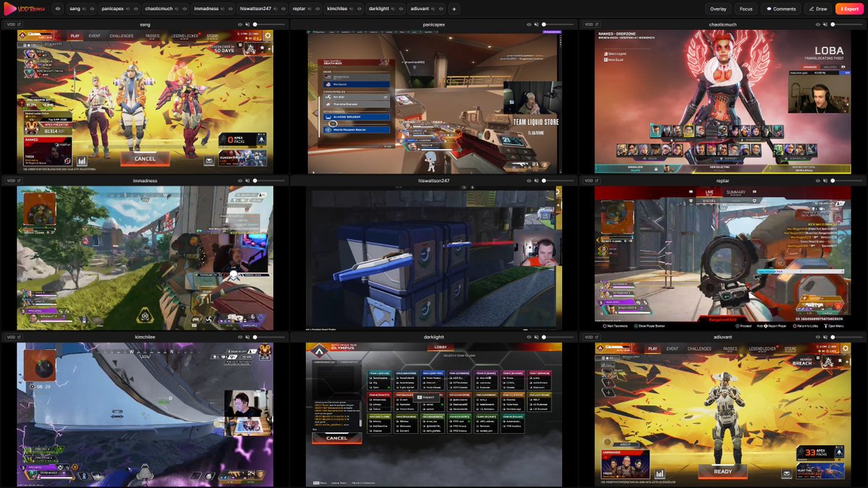Click the speaker icon in the sang panel header
Viewport: 868px width, 488px height.
click(247, 24)
